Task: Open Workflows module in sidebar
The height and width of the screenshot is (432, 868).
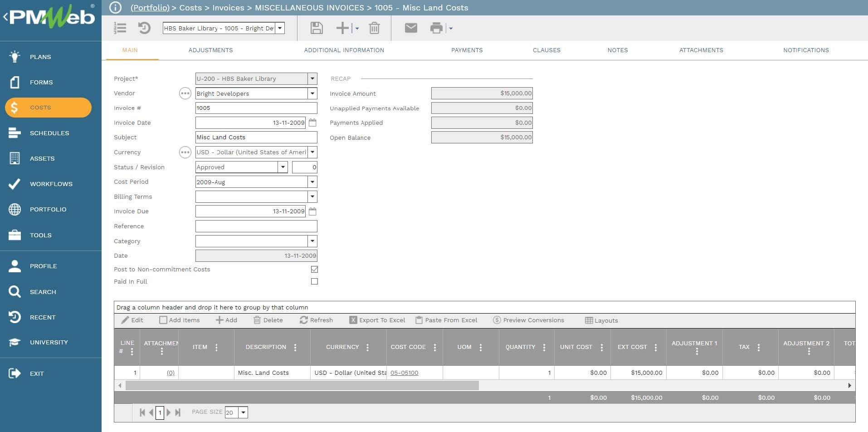Action: [51, 184]
